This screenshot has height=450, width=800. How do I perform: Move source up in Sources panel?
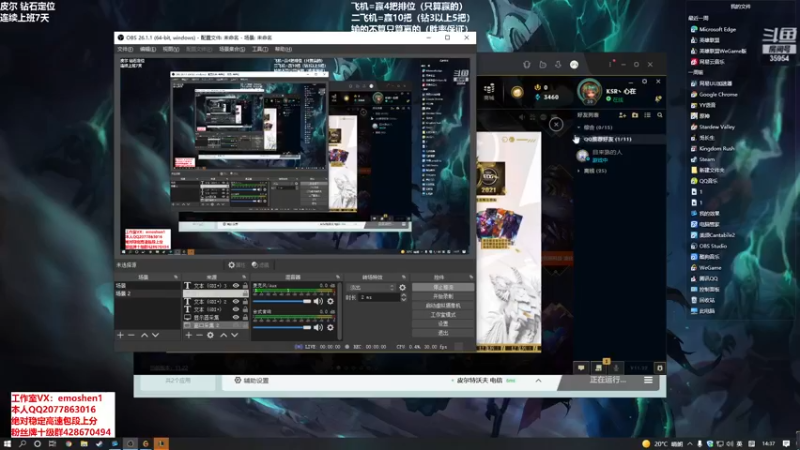pyautogui.click(x=223, y=335)
